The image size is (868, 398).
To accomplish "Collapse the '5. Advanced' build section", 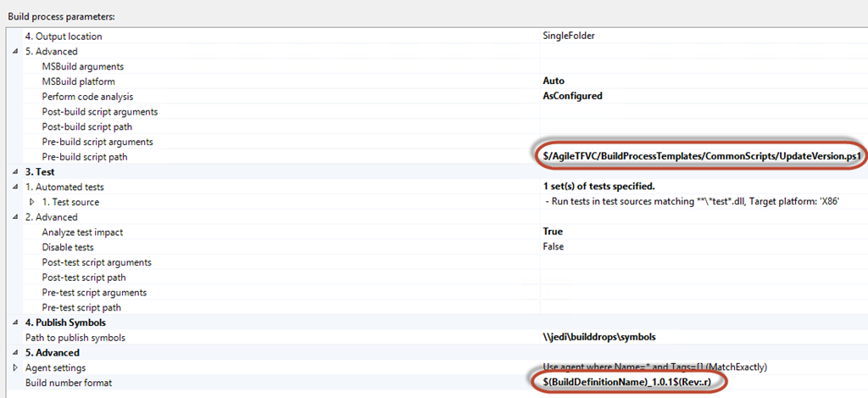I will 17,51.
